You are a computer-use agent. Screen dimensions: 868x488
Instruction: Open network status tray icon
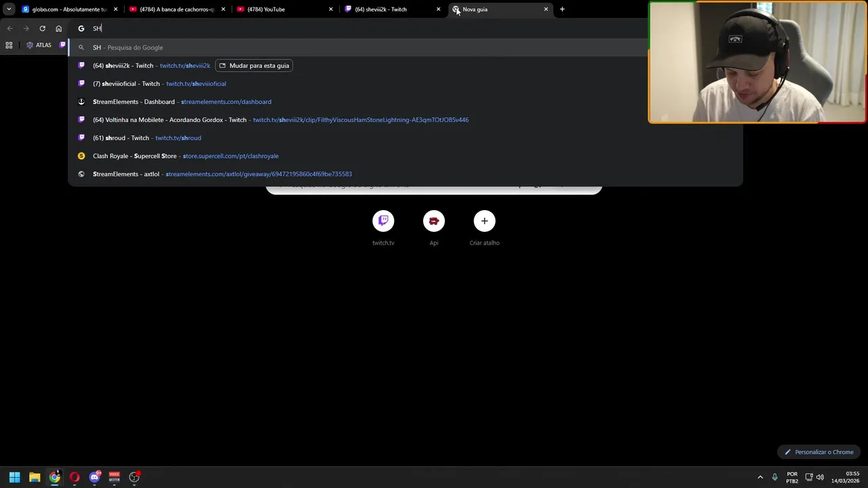[x=809, y=477]
